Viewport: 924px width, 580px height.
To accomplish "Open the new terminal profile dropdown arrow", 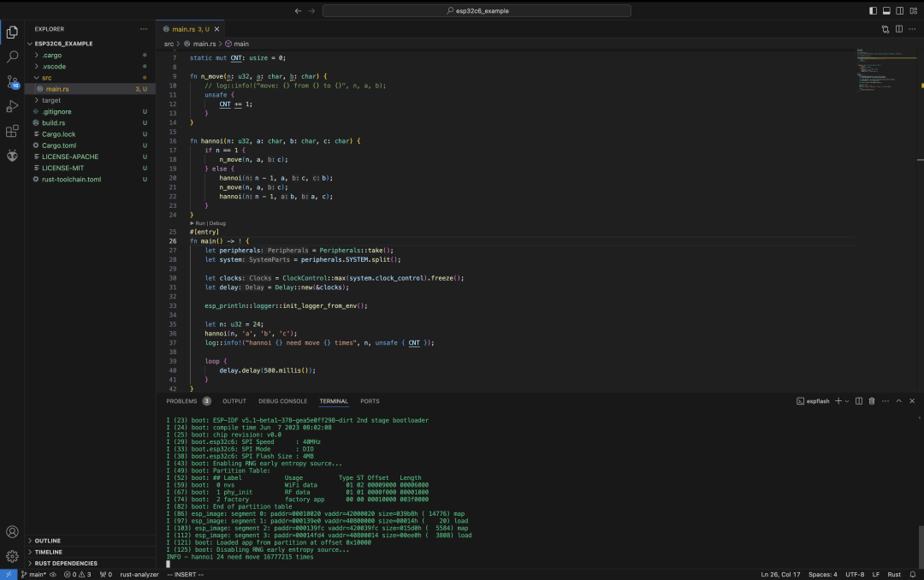I will pyautogui.click(x=846, y=401).
